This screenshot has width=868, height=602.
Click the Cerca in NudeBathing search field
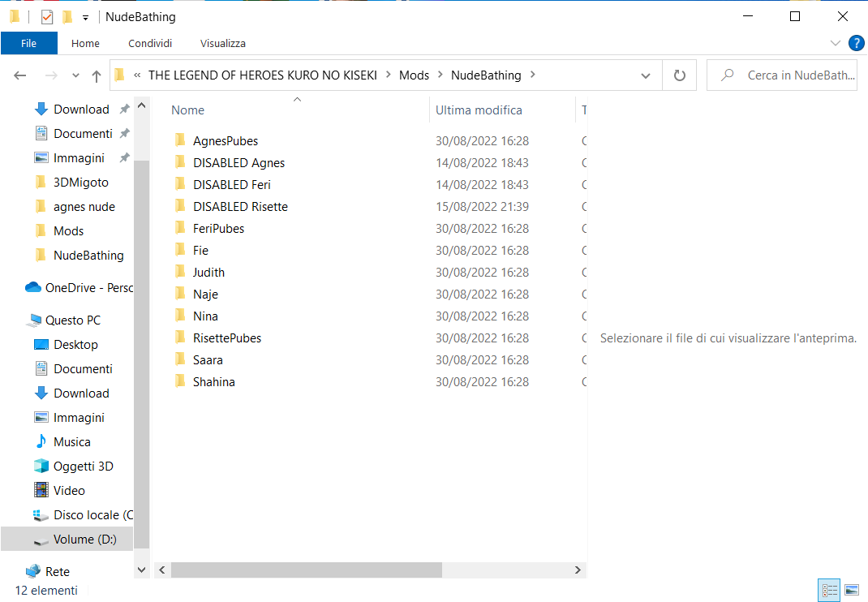pos(799,75)
